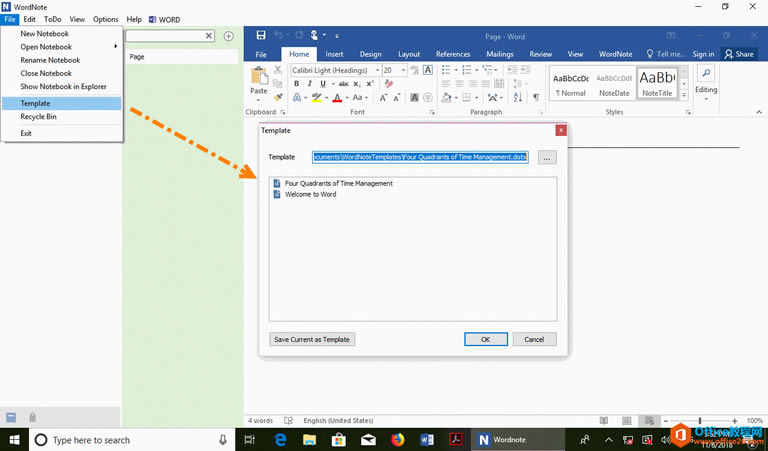
Task: Toggle Strikethrough formatting
Action: [344, 84]
